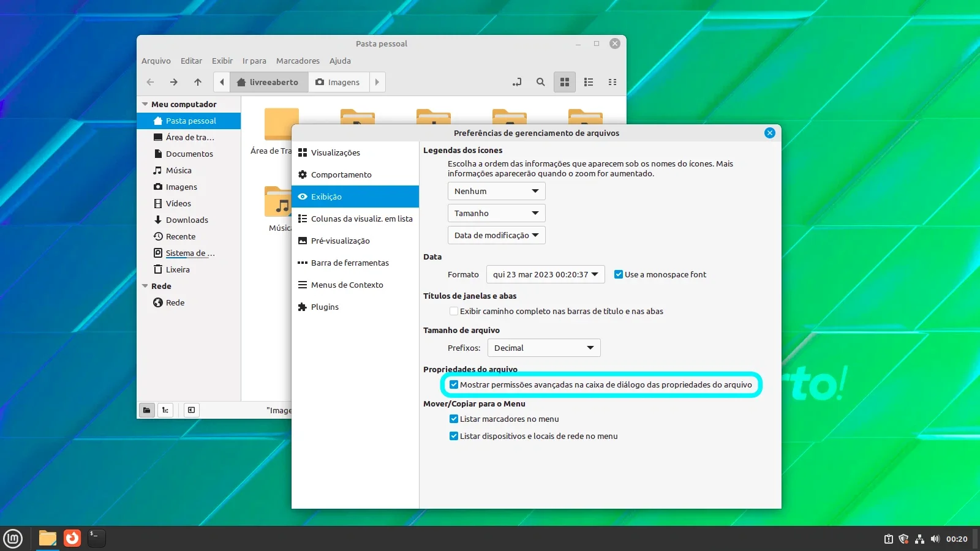
Task: Open the Data de modificação dropdown
Action: (496, 235)
